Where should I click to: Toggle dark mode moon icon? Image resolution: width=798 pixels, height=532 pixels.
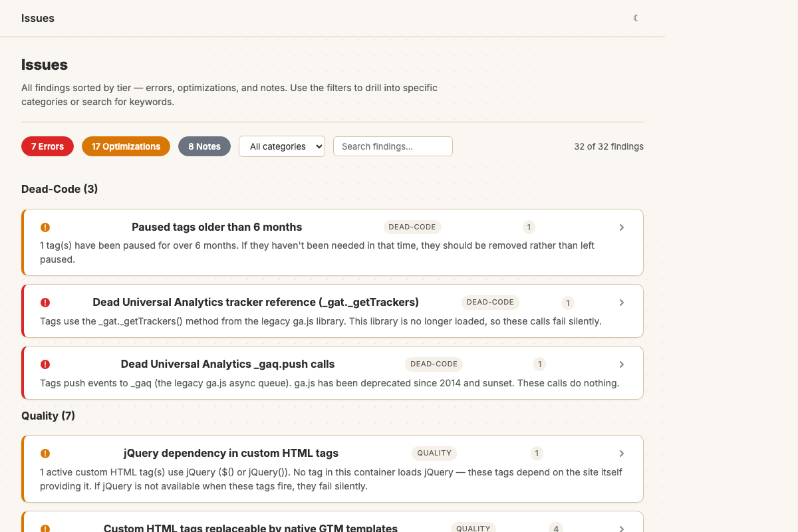click(x=636, y=18)
